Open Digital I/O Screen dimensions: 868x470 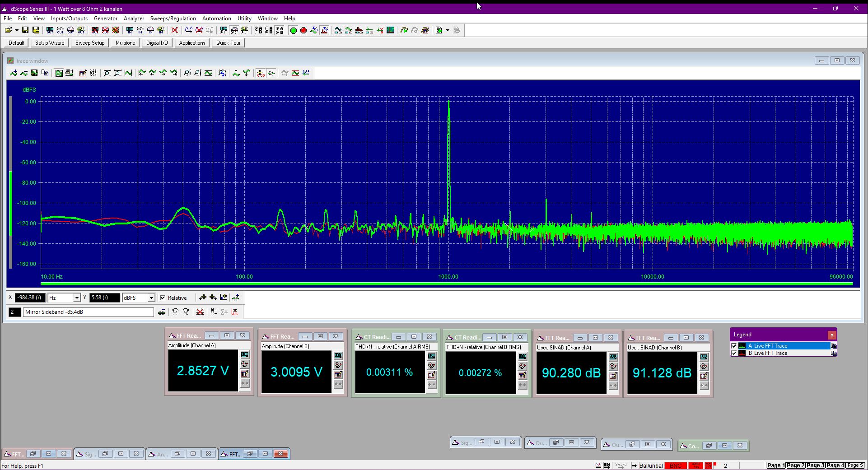157,43
